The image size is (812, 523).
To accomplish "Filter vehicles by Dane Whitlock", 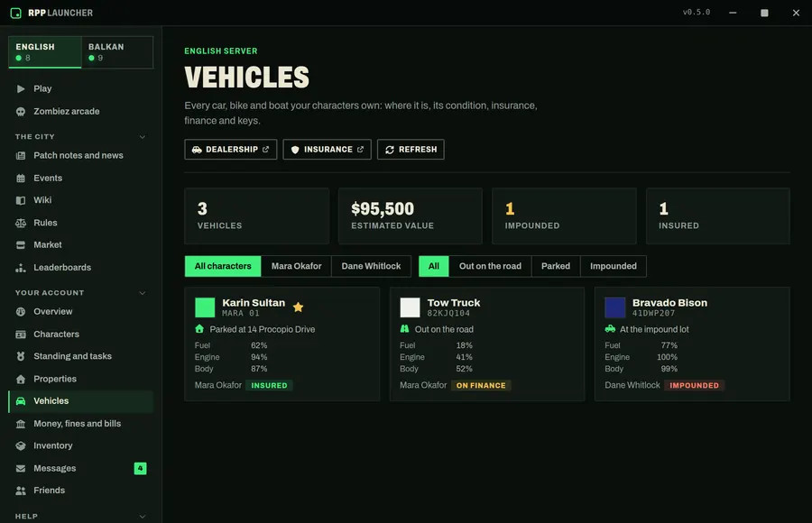I will tap(371, 266).
